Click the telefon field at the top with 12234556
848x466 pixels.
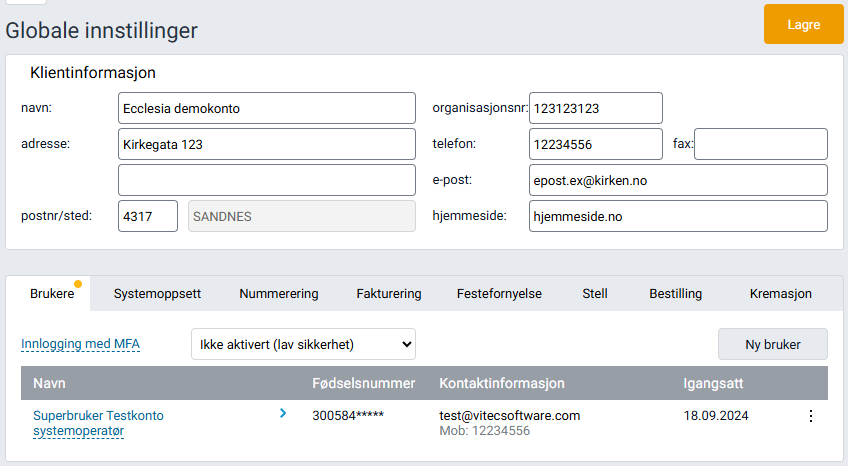pyautogui.click(x=595, y=144)
